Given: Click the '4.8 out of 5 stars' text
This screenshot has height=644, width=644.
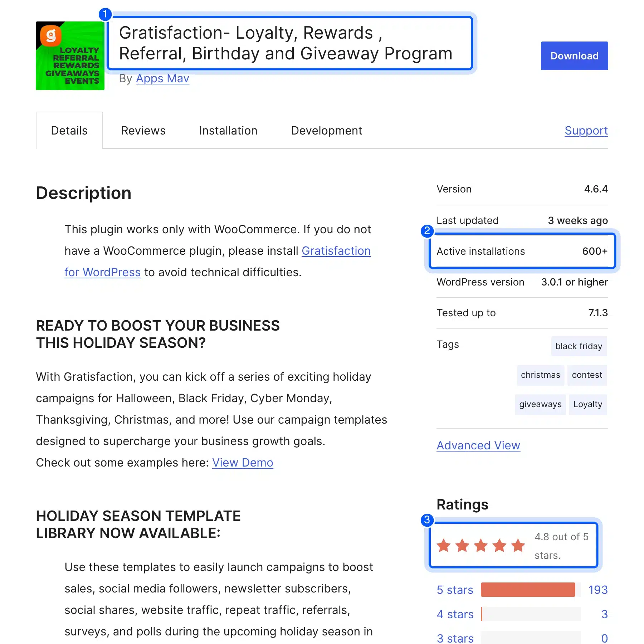Looking at the screenshot, I should (562, 546).
